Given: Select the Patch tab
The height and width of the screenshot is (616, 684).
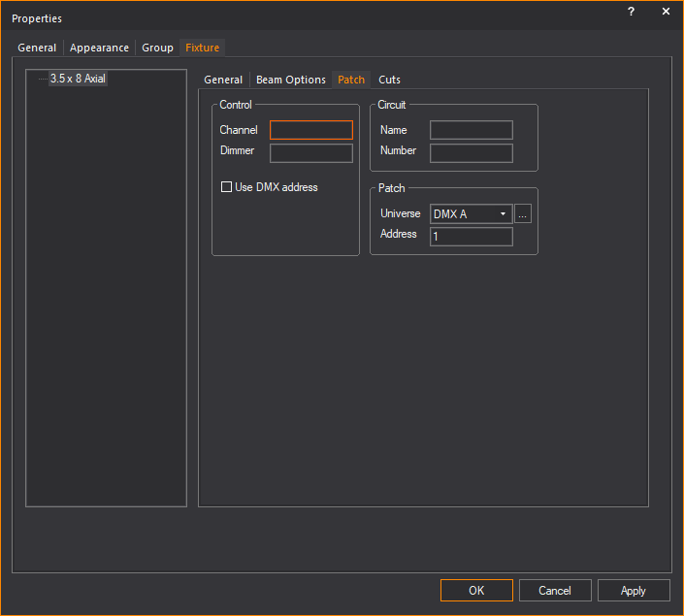Looking at the screenshot, I should tap(351, 80).
